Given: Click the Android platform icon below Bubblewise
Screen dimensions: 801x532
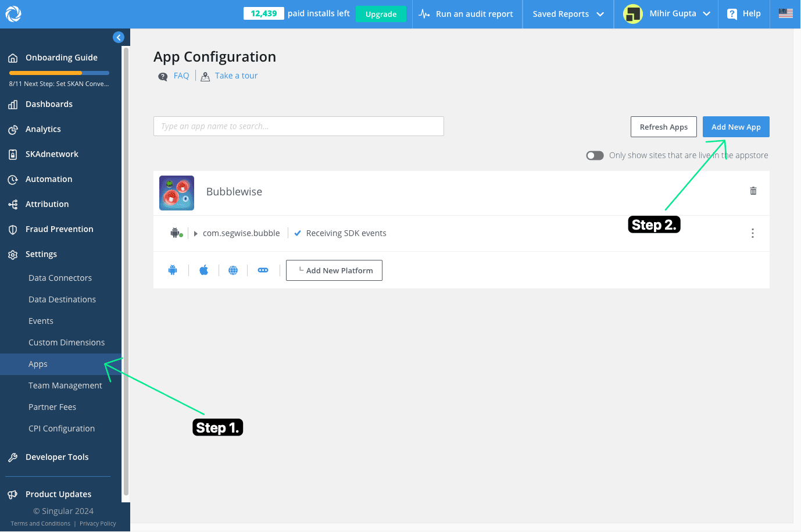Looking at the screenshot, I should (x=173, y=270).
